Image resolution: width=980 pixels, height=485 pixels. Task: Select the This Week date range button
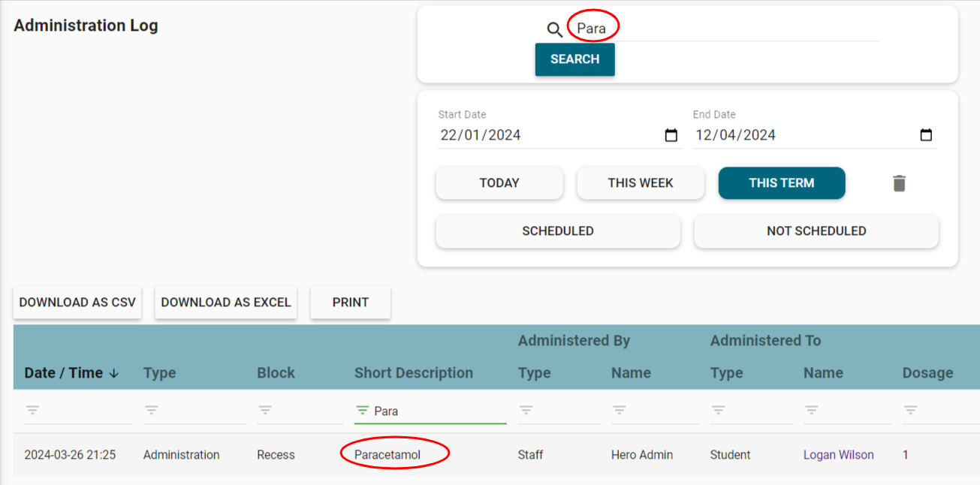pyautogui.click(x=640, y=183)
